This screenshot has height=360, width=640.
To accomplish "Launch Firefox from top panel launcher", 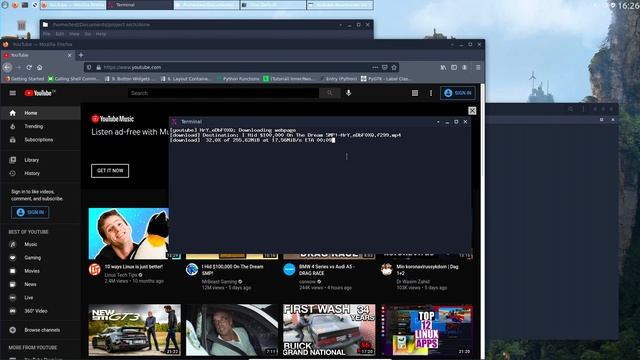I will tap(15, 5).
